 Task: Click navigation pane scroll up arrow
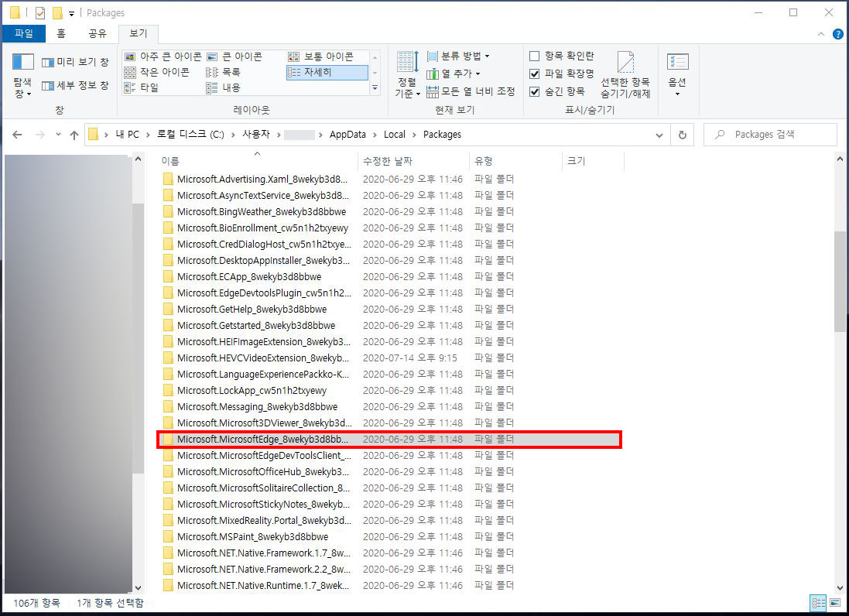point(138,159)
